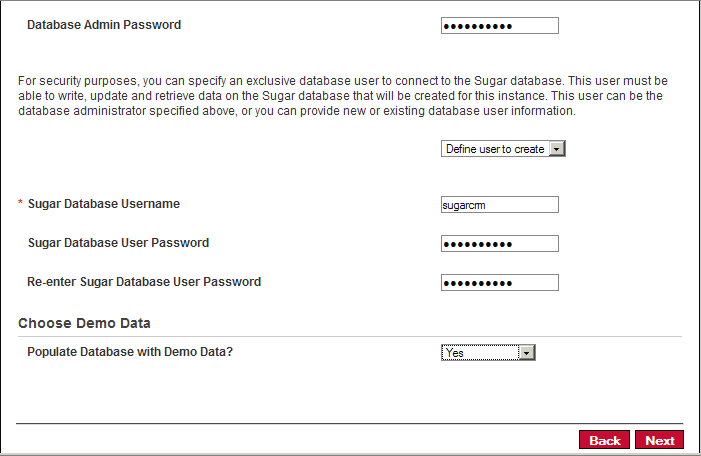This screenshot has width=701, height=456.
Task: Click the arrow beside 'Define user to create'
Action: [x=557, y=149]
